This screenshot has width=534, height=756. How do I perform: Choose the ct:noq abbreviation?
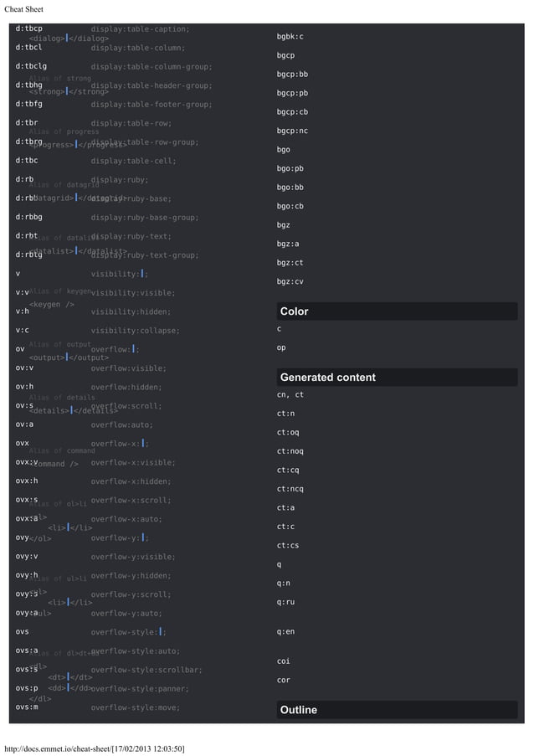pyautogui.click(x=290, y=451)
